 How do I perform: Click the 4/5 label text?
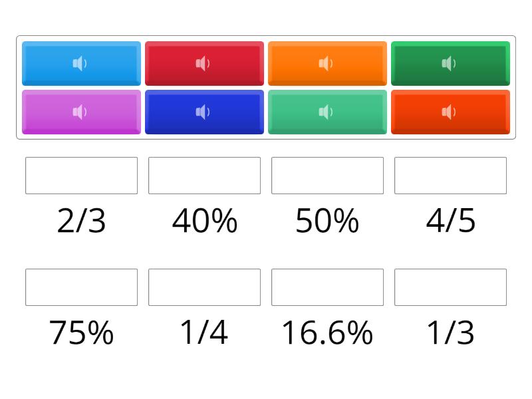click(x=450, y=221)
